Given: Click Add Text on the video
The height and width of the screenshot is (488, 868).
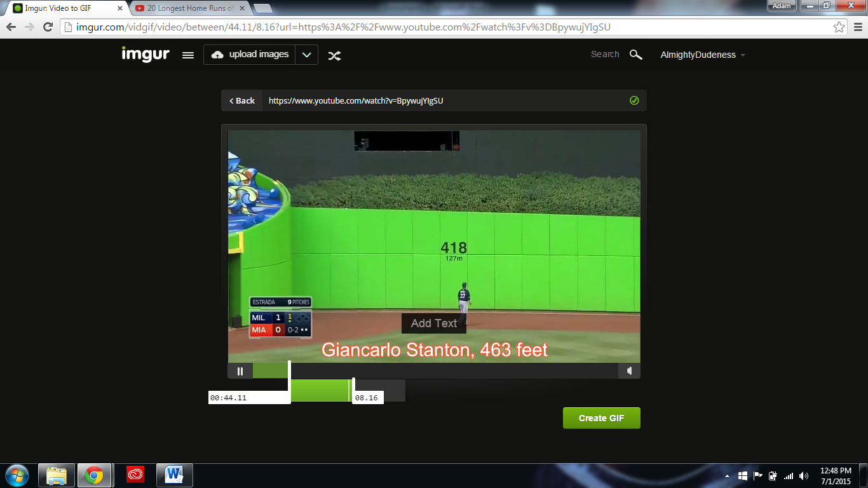Looking at the screenshot, I should [434, 323].
